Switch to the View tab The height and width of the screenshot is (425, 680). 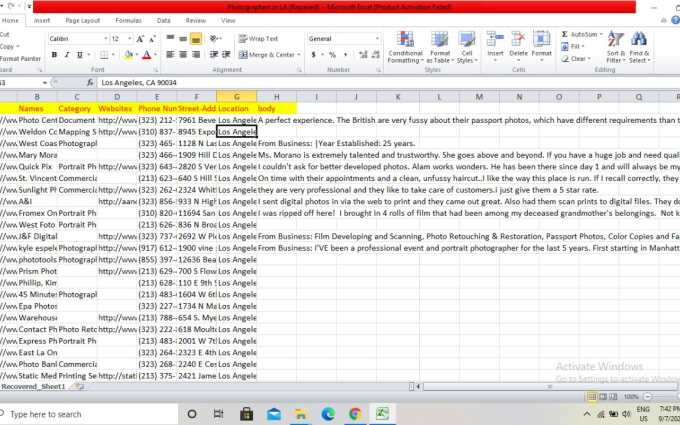[x=228, y=20]
